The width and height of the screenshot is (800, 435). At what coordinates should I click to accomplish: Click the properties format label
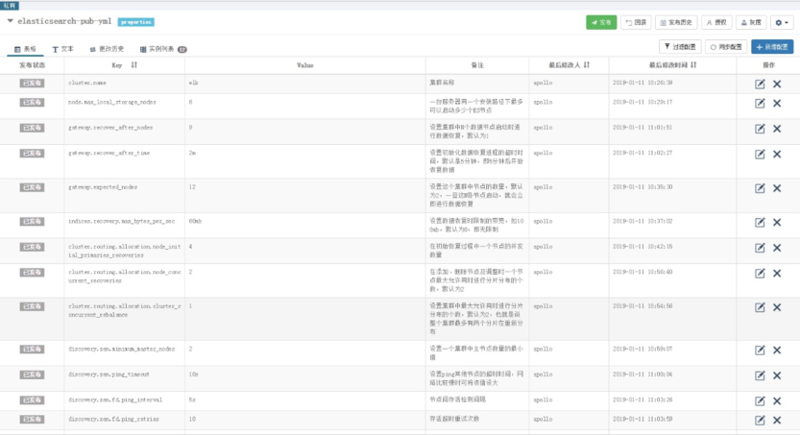[x=136, y=22]
